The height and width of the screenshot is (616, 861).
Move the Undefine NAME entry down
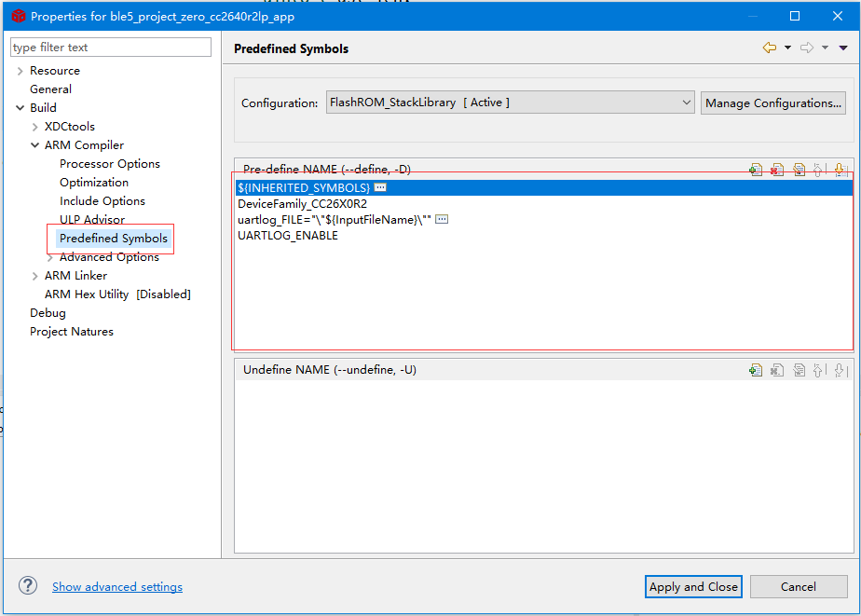tap(840, 370)
